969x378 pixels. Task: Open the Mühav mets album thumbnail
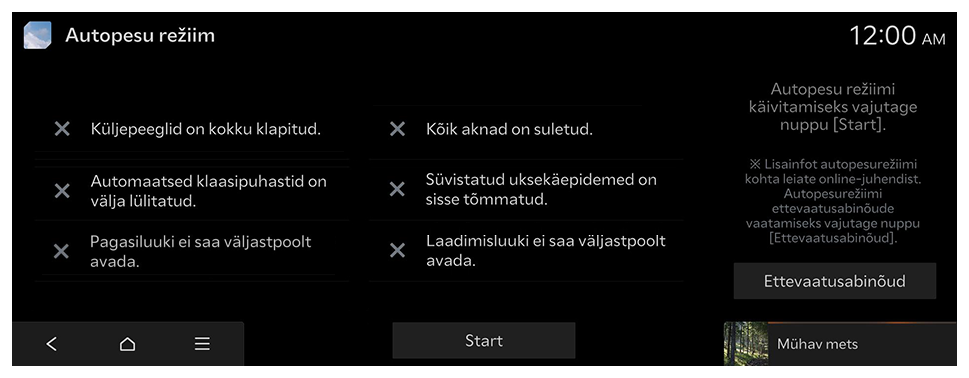point(746,343)
